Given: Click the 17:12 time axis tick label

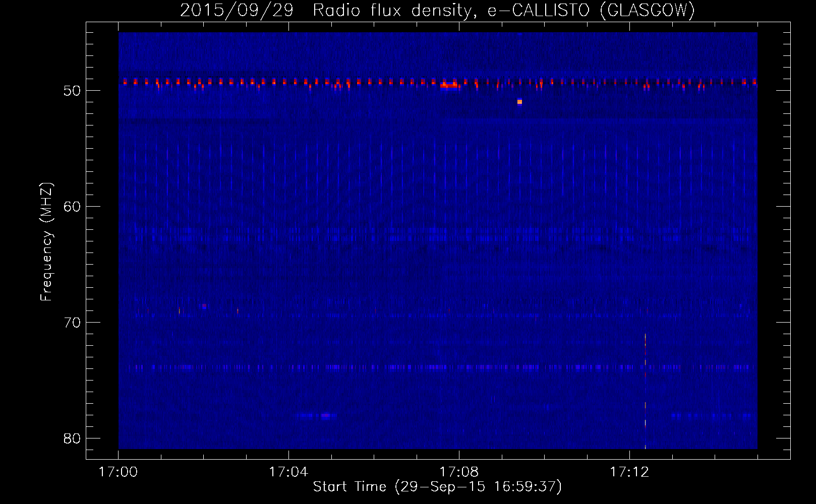Looking at the screenshot, I should (629, 472).
